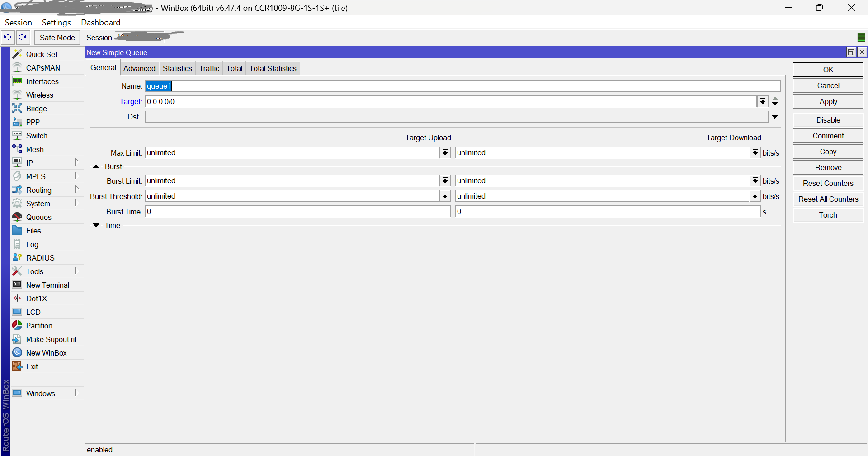This screenshot has height=456, width=868.
Task: Open Queues menu icon
Action: (x=17, y=217)
